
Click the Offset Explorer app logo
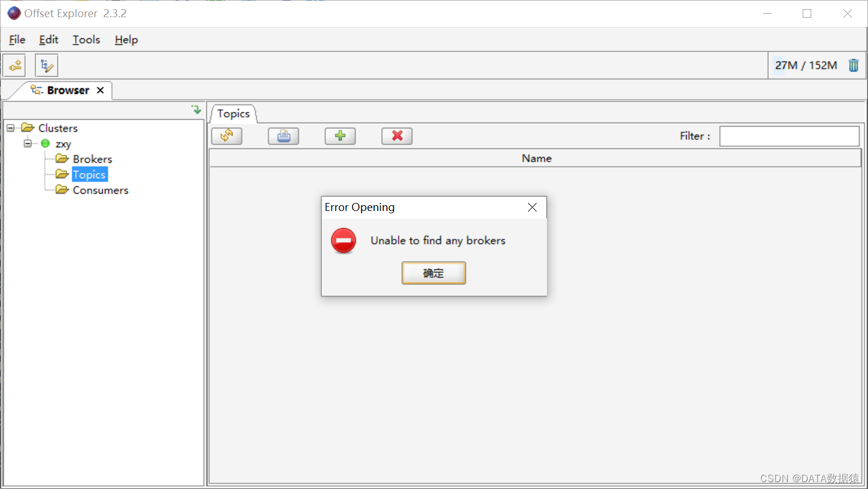coord(14,13)
